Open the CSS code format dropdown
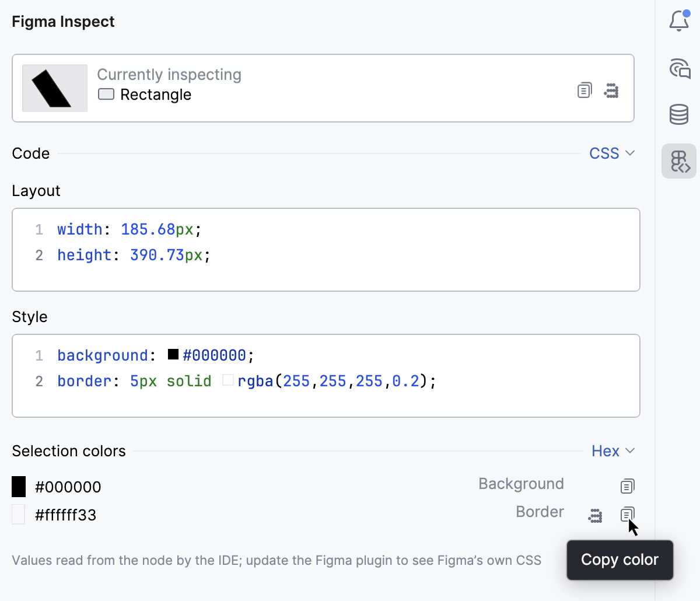Screen dimensions: 700x601 (612, 153)
